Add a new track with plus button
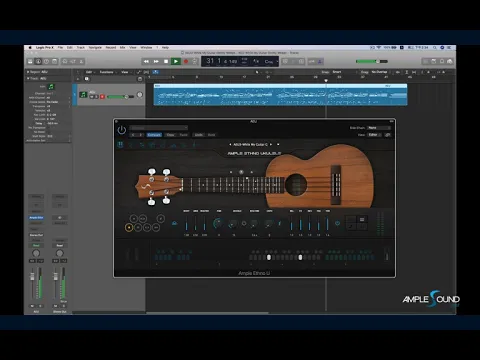Screen dimensions: 480x360 coord(78,79)
